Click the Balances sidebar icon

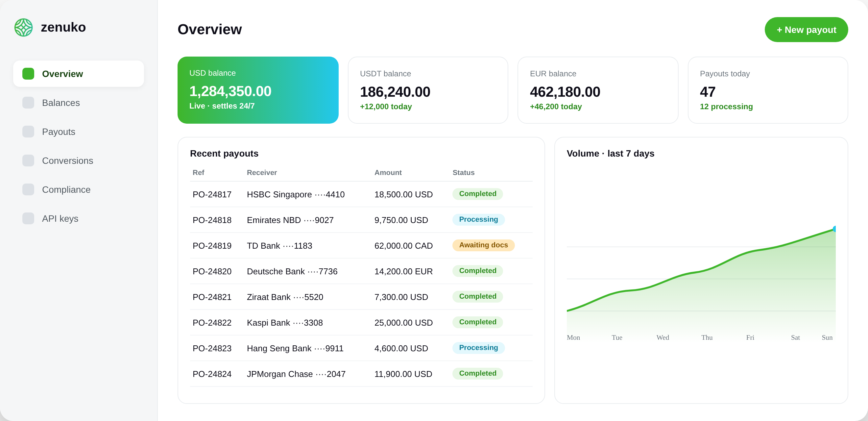28,103
